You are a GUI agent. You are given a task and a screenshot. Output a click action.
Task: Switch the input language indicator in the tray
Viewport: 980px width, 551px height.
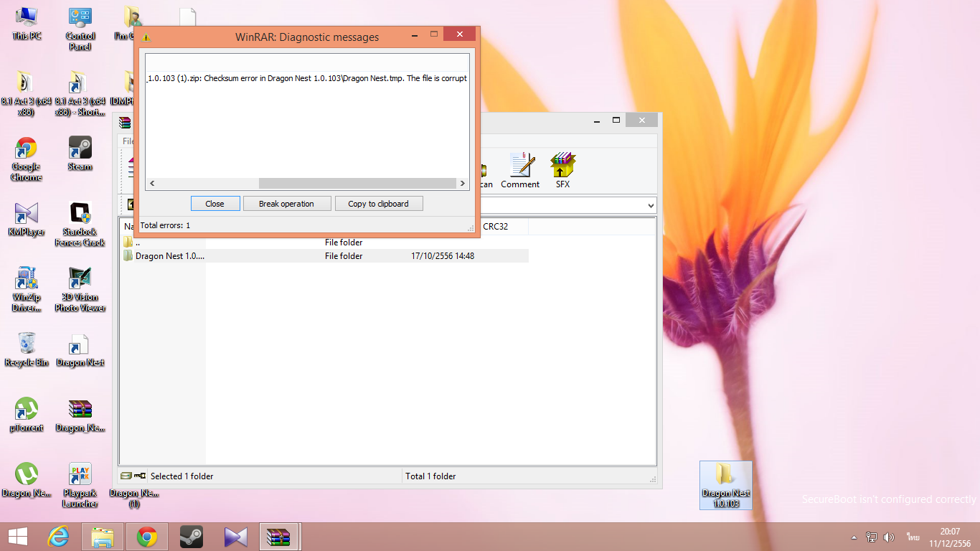tap(913, 537)
